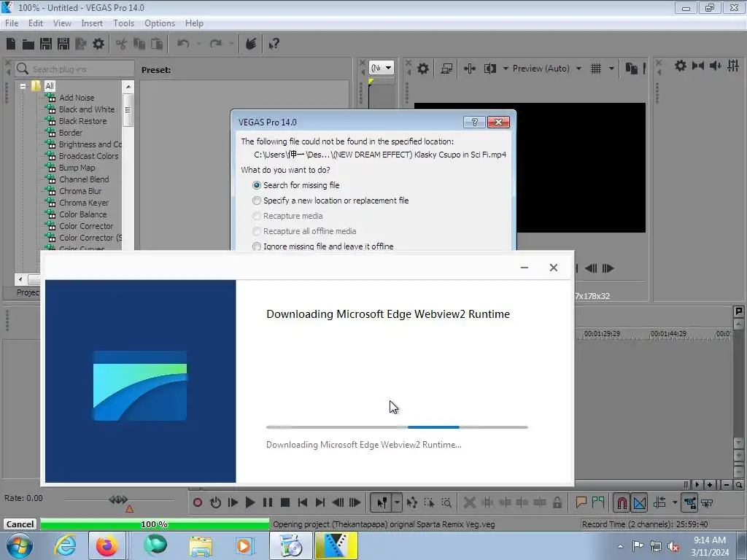The image size is (747, 560).
Task: Open Firefox from the Windows taskbar
Action: click(x=107, y=545)
